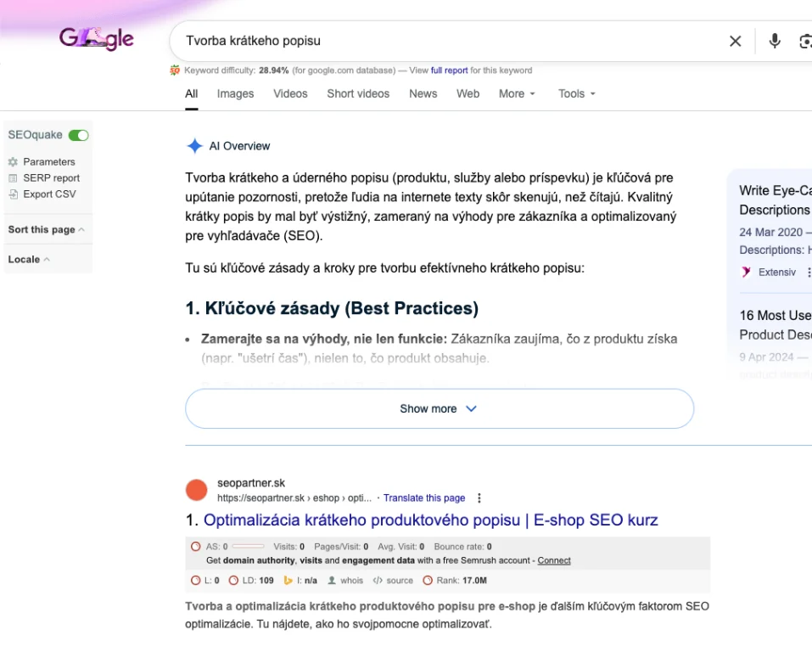Click the AI Overview sparkle icon

coord(194,146)
